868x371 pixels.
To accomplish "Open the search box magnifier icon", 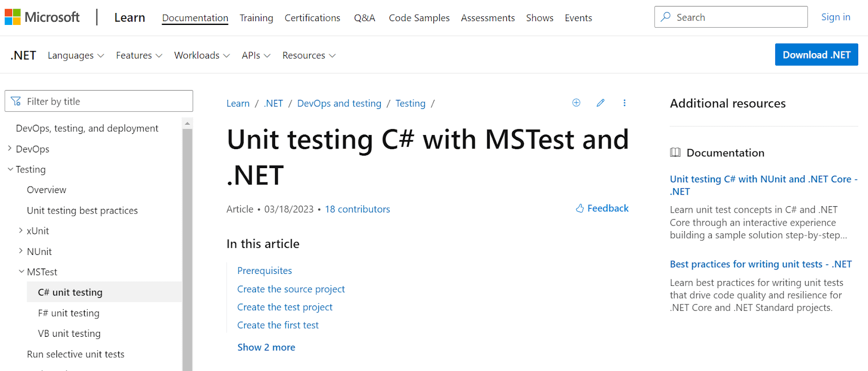I will point(665,17).
